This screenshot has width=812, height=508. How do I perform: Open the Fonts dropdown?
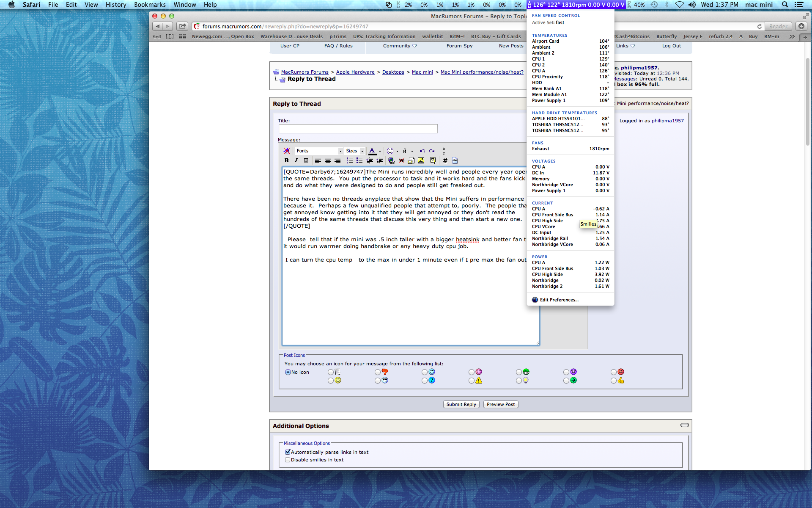tap(319, 151)
